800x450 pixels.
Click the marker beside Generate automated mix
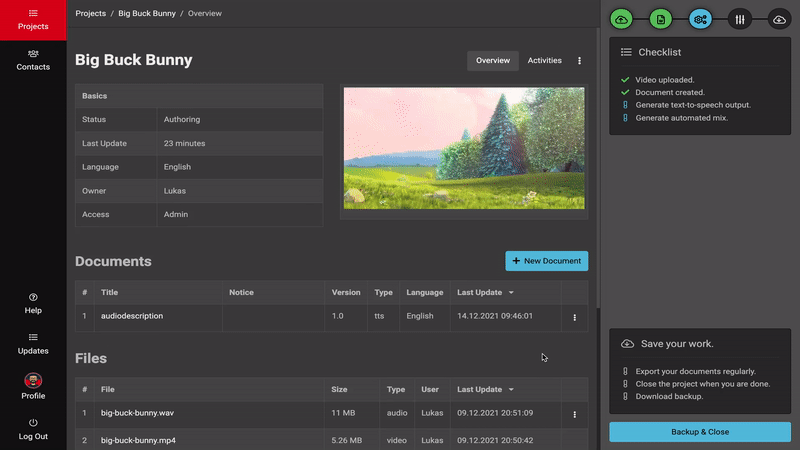tap(625, 117)
